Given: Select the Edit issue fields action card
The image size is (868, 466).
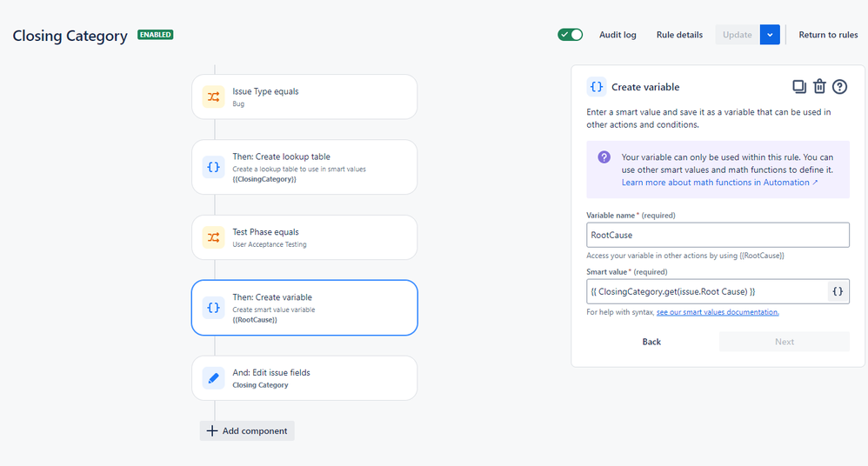Looking at the screenshot, I should point(304,378).
